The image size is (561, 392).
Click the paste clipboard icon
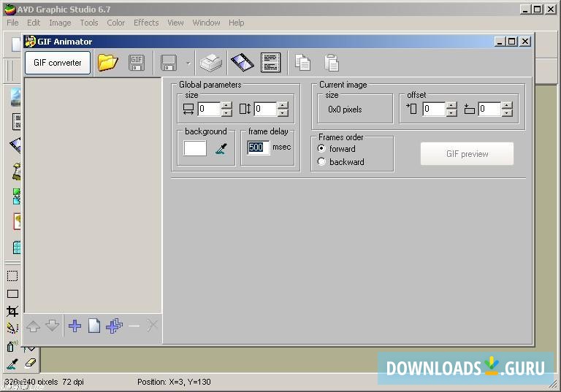click(x=332, y=63)
